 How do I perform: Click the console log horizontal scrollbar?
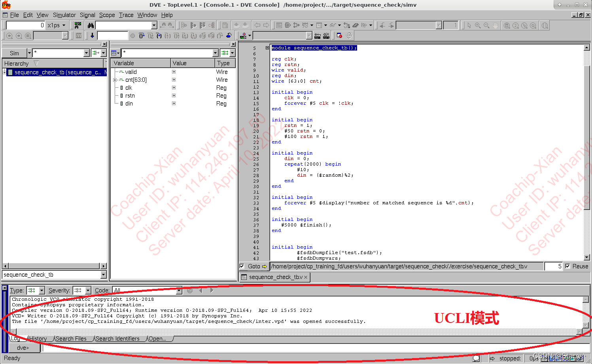(x=297, y=332)
